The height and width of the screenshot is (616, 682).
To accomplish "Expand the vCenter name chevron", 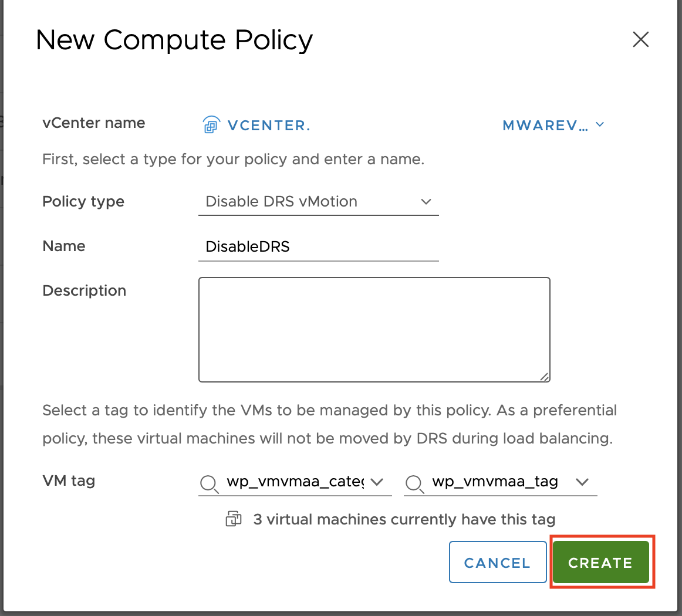I will tap(599, 124).
